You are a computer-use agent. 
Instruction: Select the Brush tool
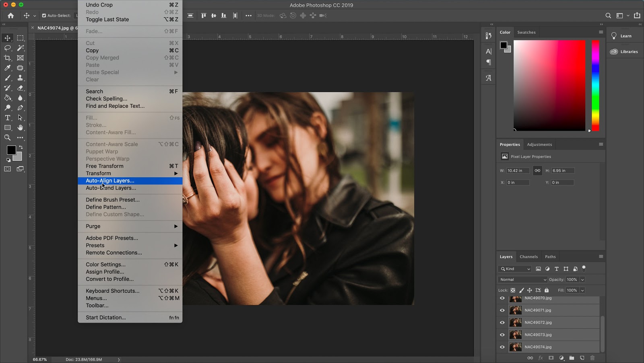pos(7,78)
